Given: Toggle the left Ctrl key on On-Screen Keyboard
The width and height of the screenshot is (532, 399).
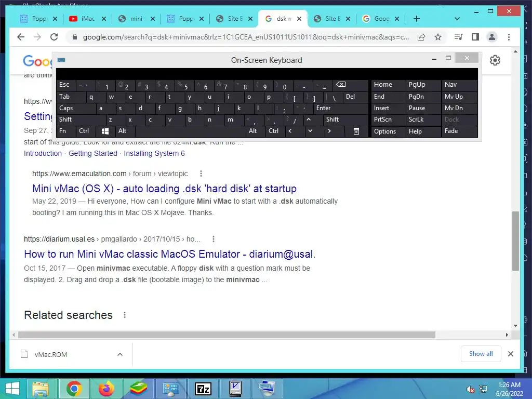Looking at the screenshot, I should pyautogui.click(x=86, y=131).
